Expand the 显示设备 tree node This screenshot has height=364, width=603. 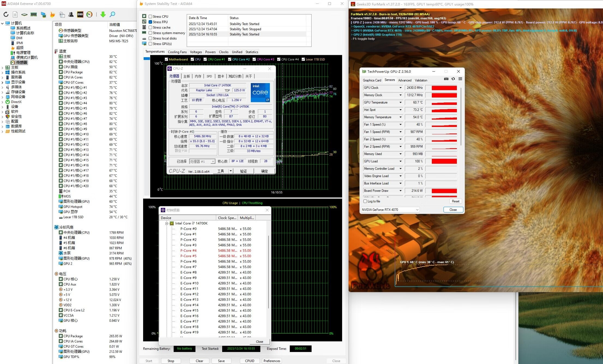2,82
